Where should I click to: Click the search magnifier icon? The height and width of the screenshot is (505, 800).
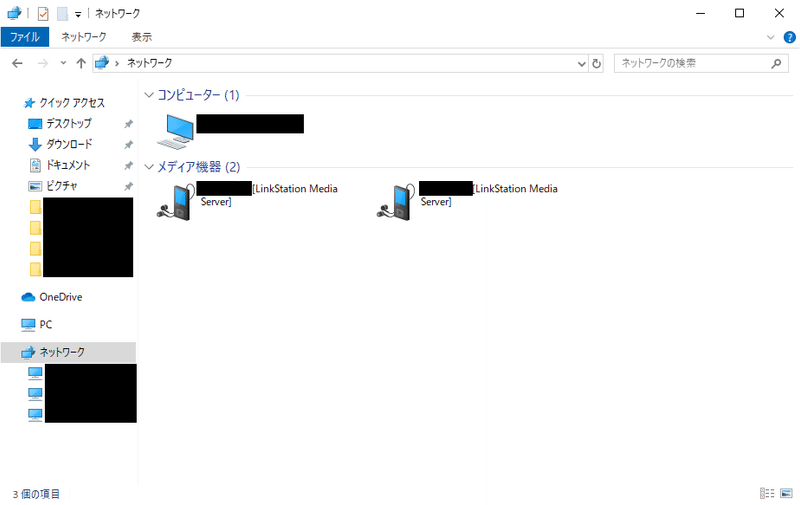click(776, 63)
